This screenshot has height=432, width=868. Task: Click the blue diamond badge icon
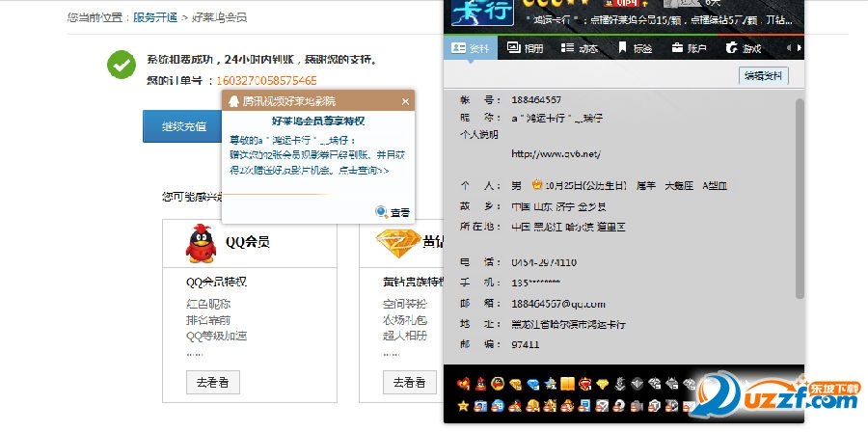pos(533,384)
